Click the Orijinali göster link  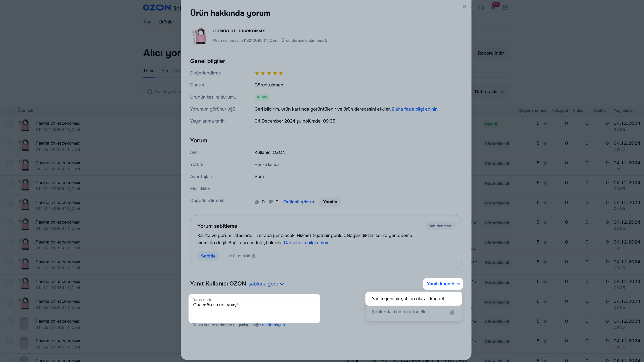(299, 202)
